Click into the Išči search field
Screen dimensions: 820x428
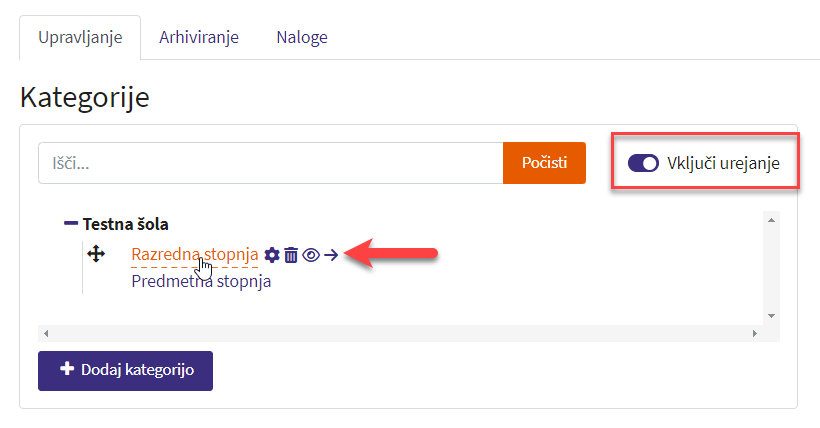coord(270,163)
